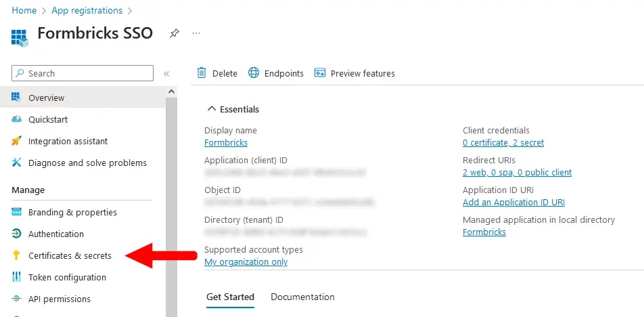Switch to the Get Started tab

(230, 297)
